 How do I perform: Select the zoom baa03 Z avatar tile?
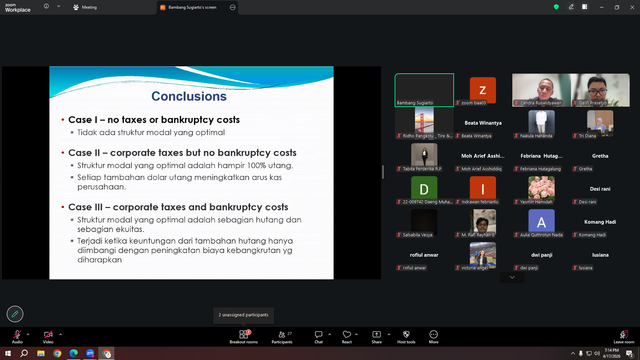tap(483, 90)
